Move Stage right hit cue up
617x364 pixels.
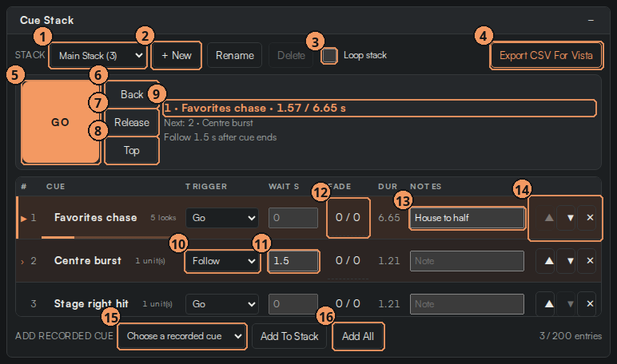pos(549,304)
